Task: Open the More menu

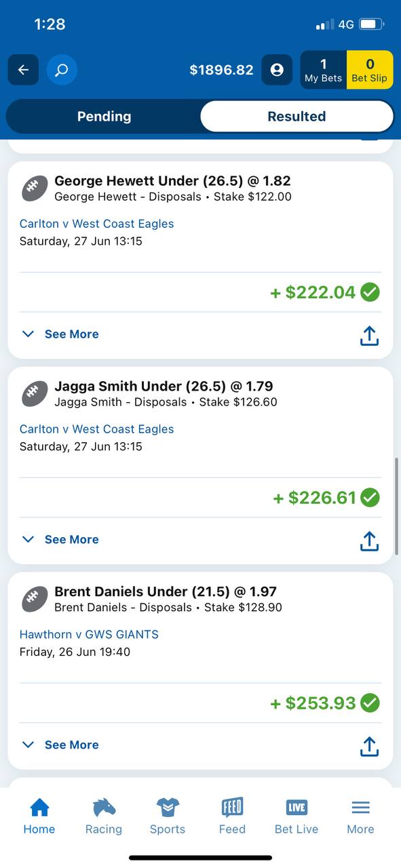Action: [360, 816]
